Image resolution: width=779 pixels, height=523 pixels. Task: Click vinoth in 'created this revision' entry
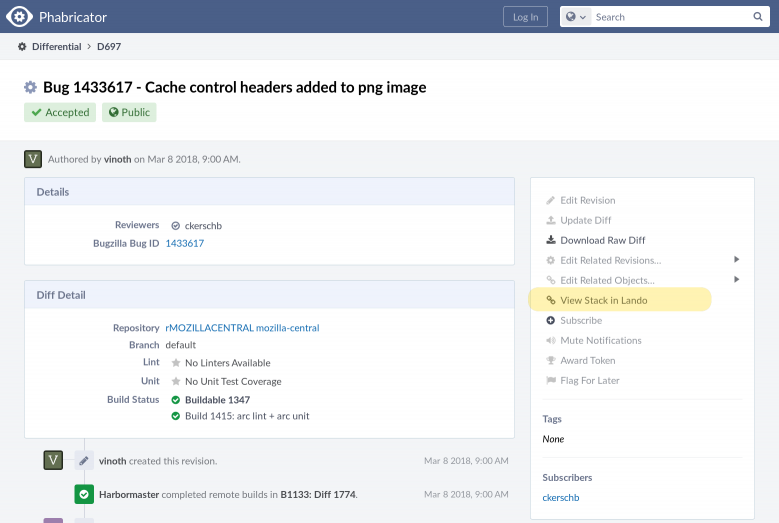click(x=112, y=461)
